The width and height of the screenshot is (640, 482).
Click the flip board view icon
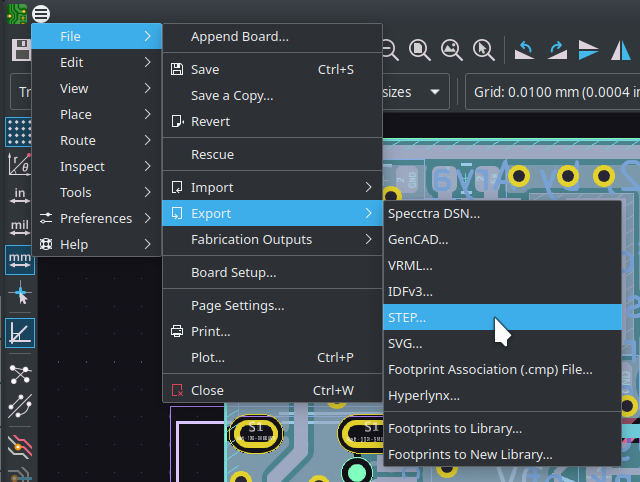(620, 49)
